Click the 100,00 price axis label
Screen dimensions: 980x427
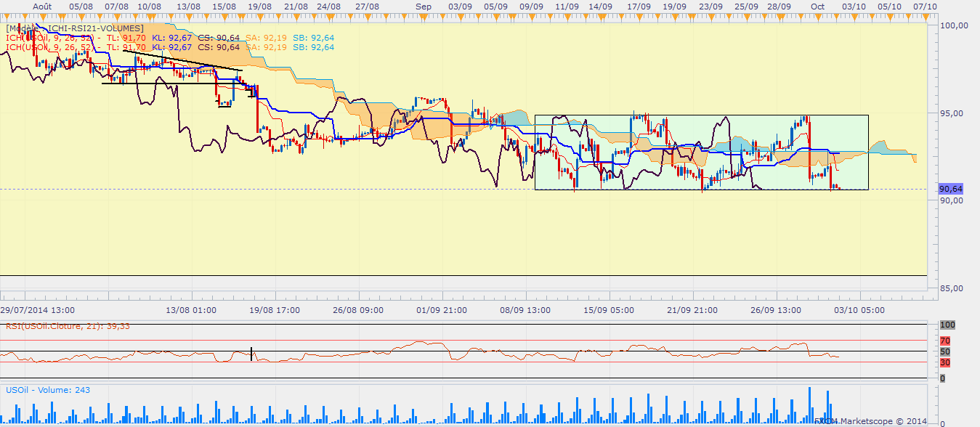tap(954, 25)
